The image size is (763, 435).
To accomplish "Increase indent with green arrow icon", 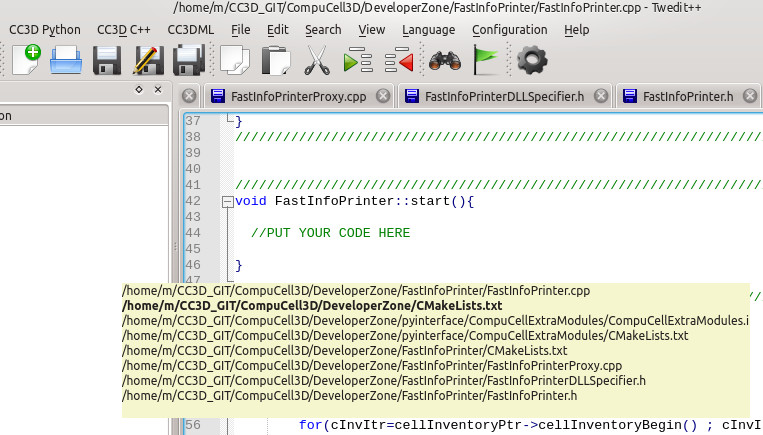I will click(x=357, y=61).
